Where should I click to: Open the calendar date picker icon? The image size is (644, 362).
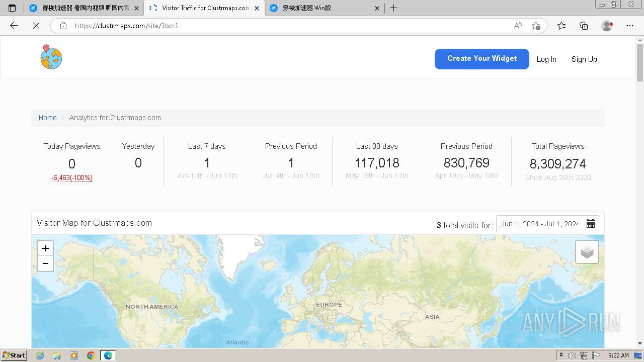[x=591, y=224]
